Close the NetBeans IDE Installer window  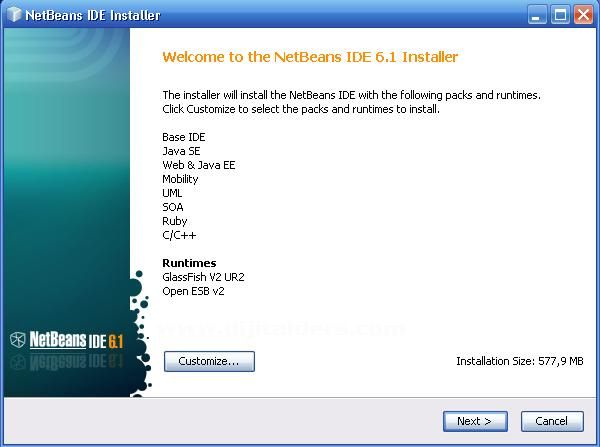(583, 15)
